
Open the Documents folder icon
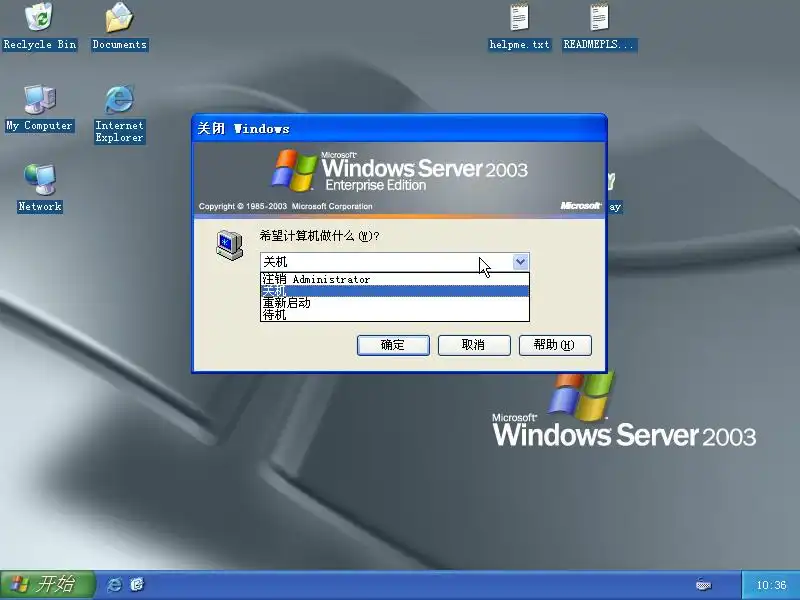coord(119,26)
